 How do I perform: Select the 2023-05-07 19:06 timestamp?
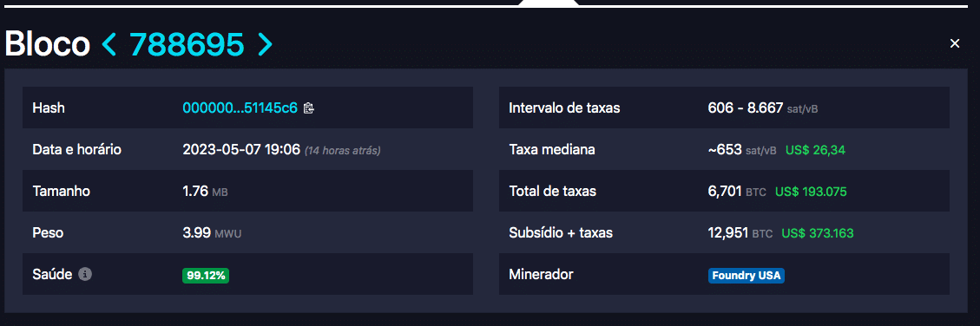241,150
